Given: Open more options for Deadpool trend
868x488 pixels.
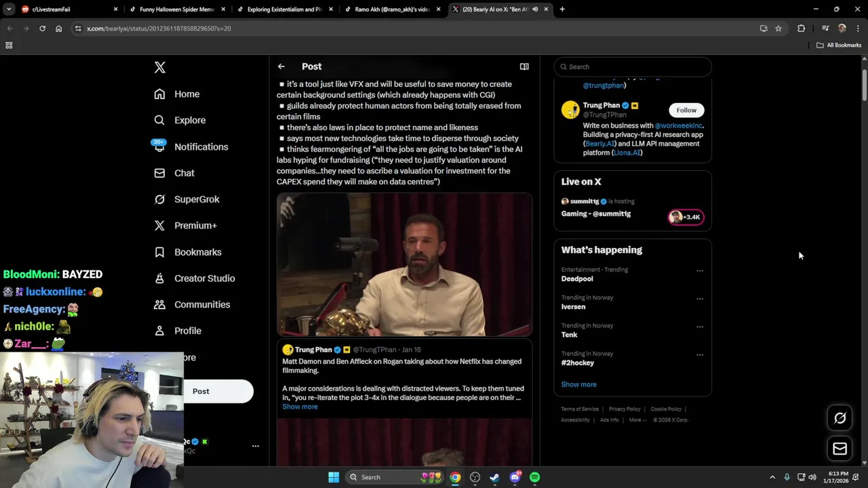Looking at the screenshot, I should [x=700, y=271].
